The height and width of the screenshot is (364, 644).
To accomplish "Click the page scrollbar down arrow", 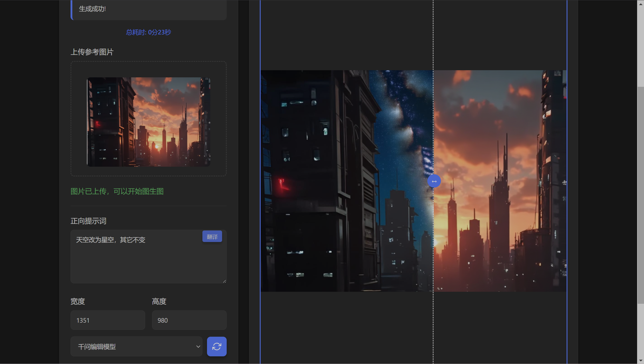I will [x=640, y=361].
